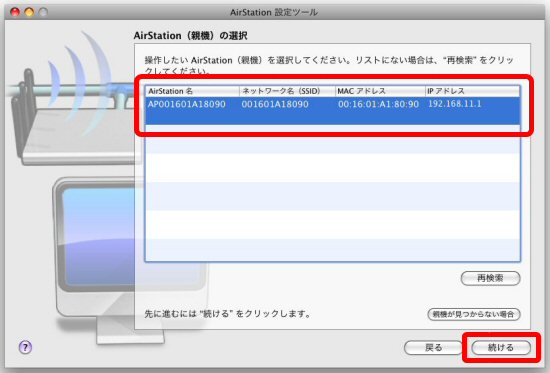The width and height of the screenshot is (550, 373).
Task: Click the SSID value 001601A18090
Action: click(x=275, y=104)
